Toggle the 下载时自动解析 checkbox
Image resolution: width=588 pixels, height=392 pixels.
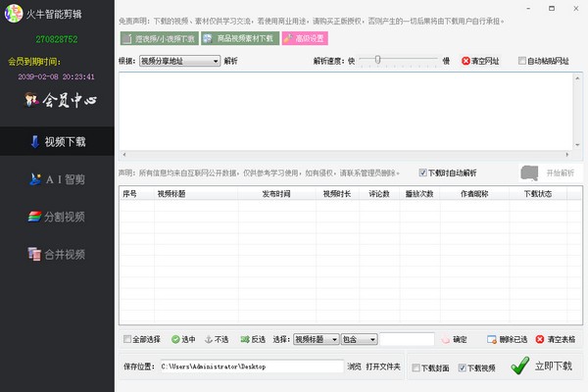423,172
